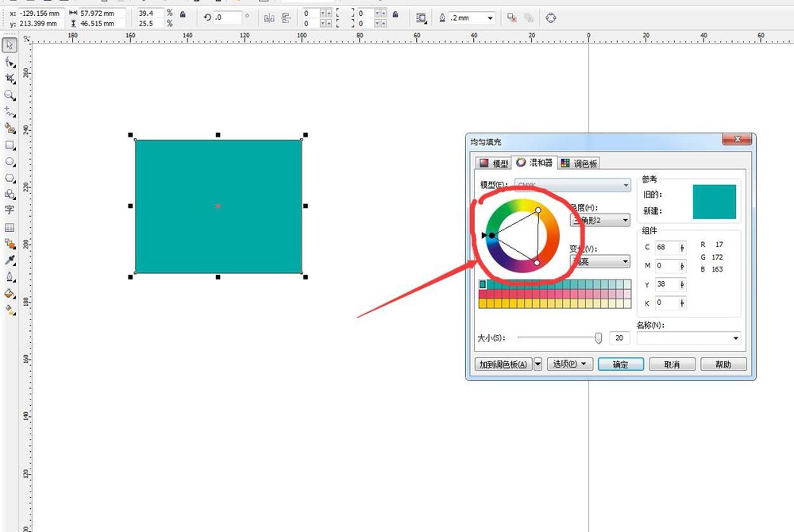The height and width of the screenshot is (532, 794).
Task: Close the 均匀填充 dialog
Action: (738, 139)
